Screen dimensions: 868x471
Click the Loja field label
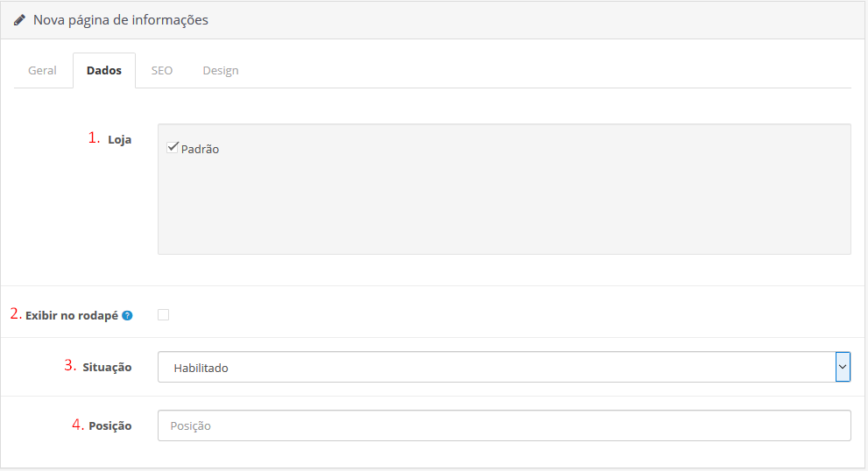(x=120, y=139)
